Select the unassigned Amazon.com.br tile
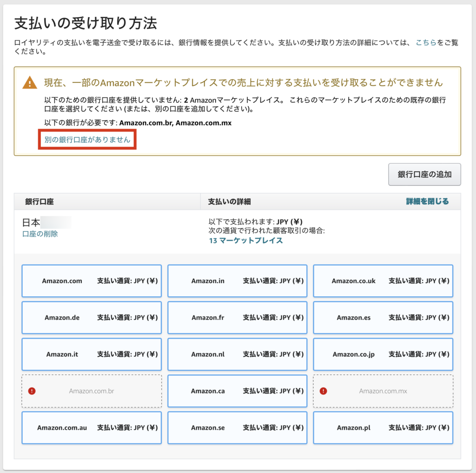 (92, 391)
